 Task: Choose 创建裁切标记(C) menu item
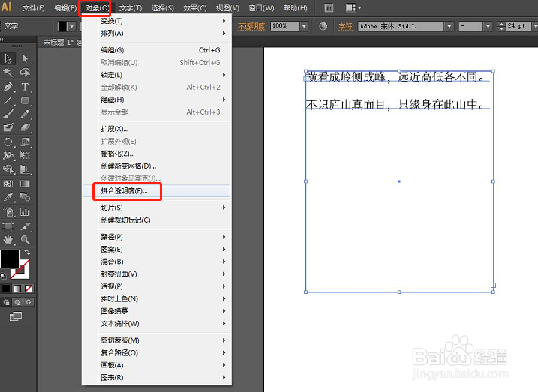click(157, 220)
